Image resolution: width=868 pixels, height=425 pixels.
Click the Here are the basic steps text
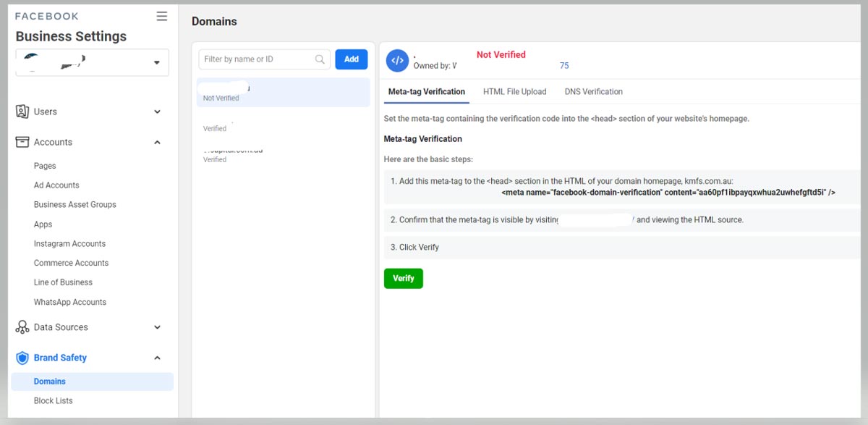(428, 159)
